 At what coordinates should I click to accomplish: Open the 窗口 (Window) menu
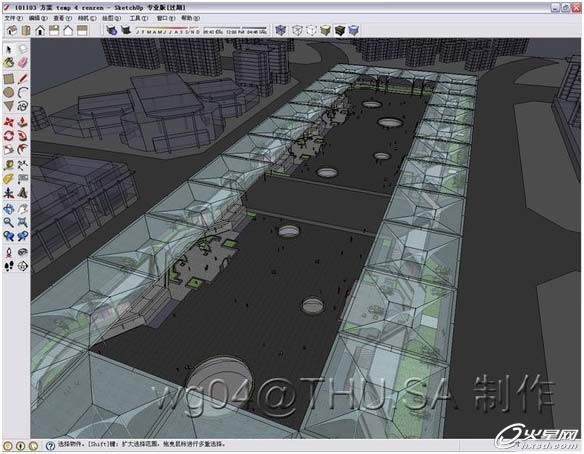pyautogui.click(x=165, y=18)
